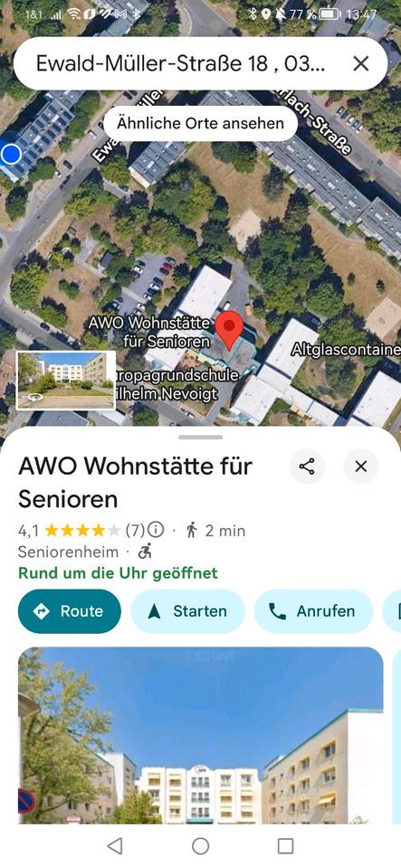The width and height of the screenshot is (401, 868).
Task: Expand opening hours Rund um die Uhr geöffnet
Action: coord(118,572)
